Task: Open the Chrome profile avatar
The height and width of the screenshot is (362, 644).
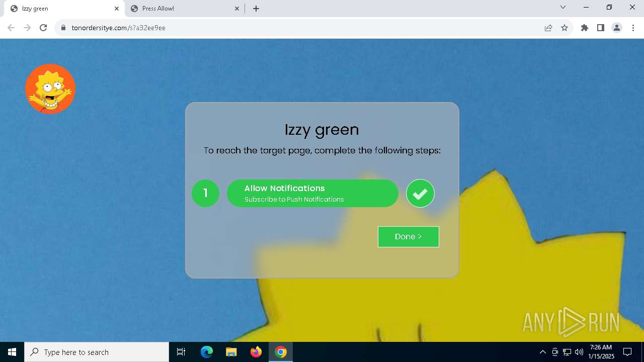Action: pos(617,28)
